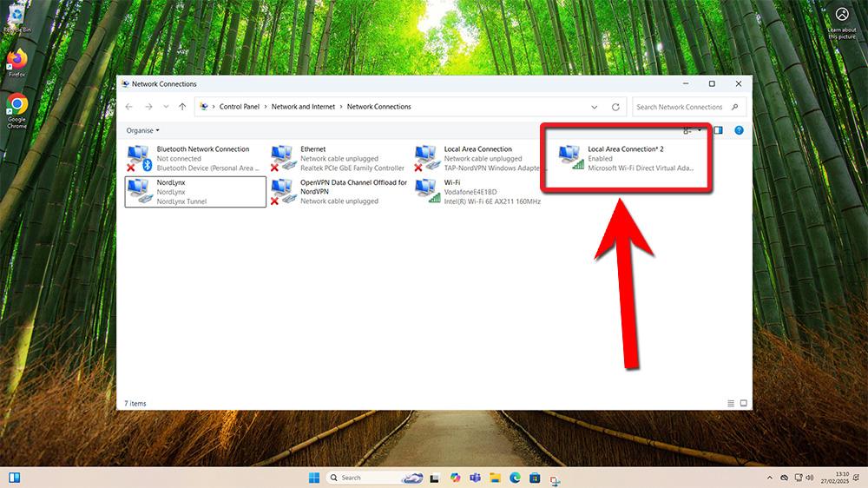Click the taskbar Search box
The width and height of the screenshot is (868, 488).
374,478
